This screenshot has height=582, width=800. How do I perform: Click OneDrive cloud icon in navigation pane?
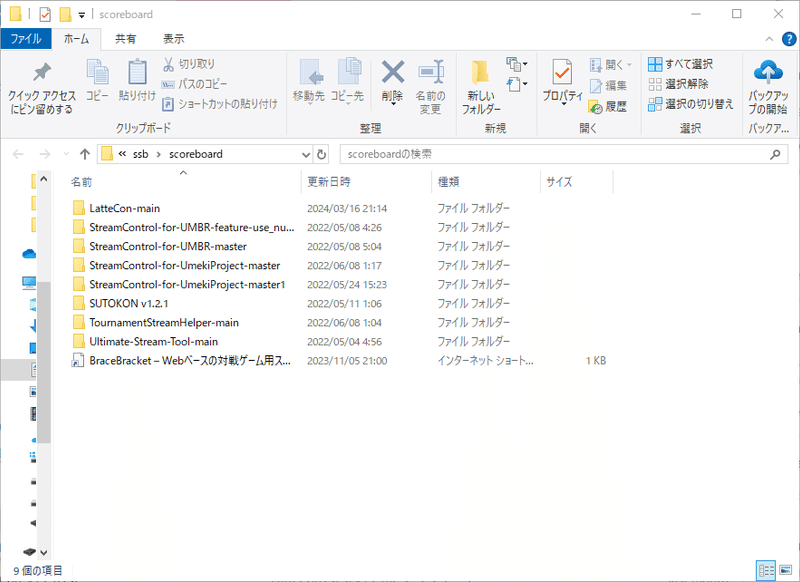29,254
